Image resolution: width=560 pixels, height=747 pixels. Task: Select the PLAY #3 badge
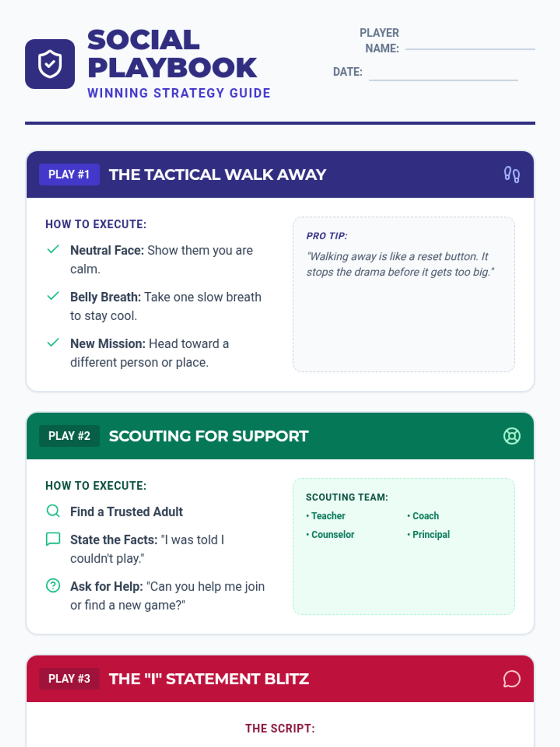click(69, 679)
